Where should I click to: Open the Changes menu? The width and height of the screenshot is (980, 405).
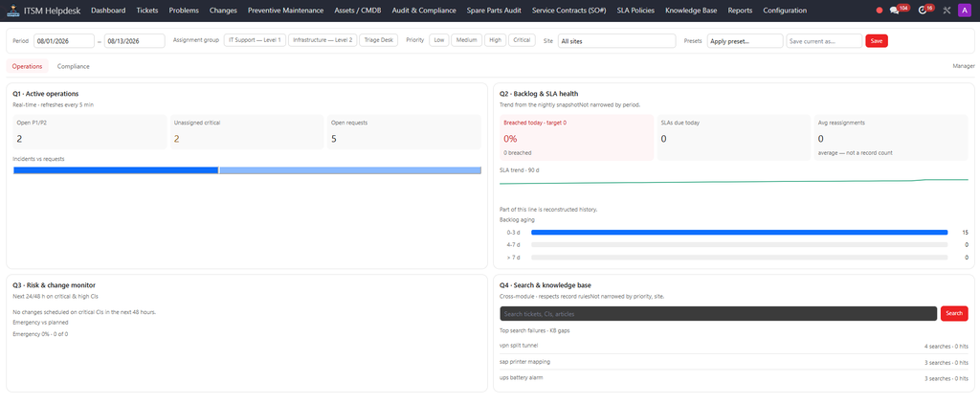(x=223, y=10)
